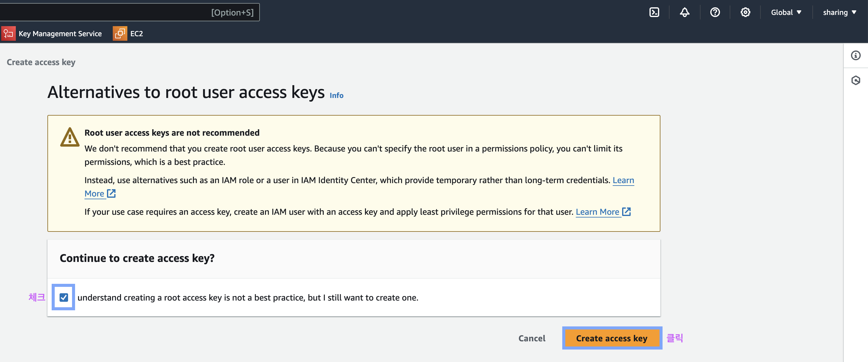Image resolution: width=868 pixels, height=362 pixels.
Task: Open the sharing account dropdown
Action: (x=839, y=12)
